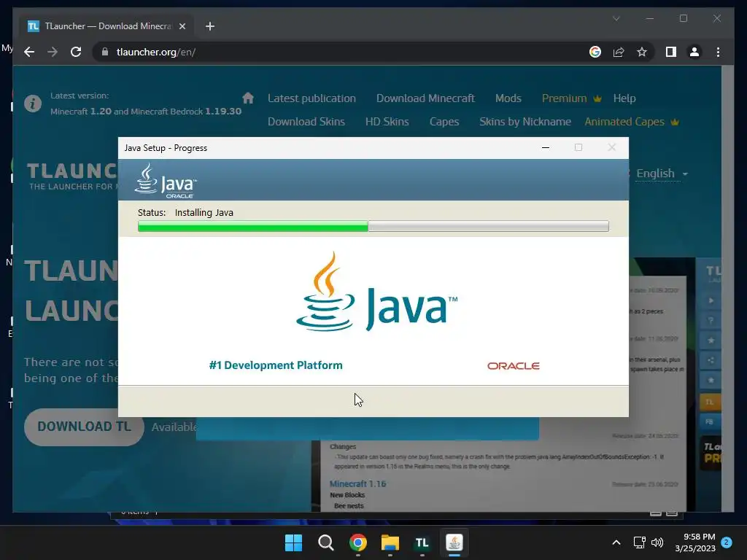Viewport: 747px width, 560px height.
Task: Show hidden tray icons chevron
Action: (x=616, y=542)
